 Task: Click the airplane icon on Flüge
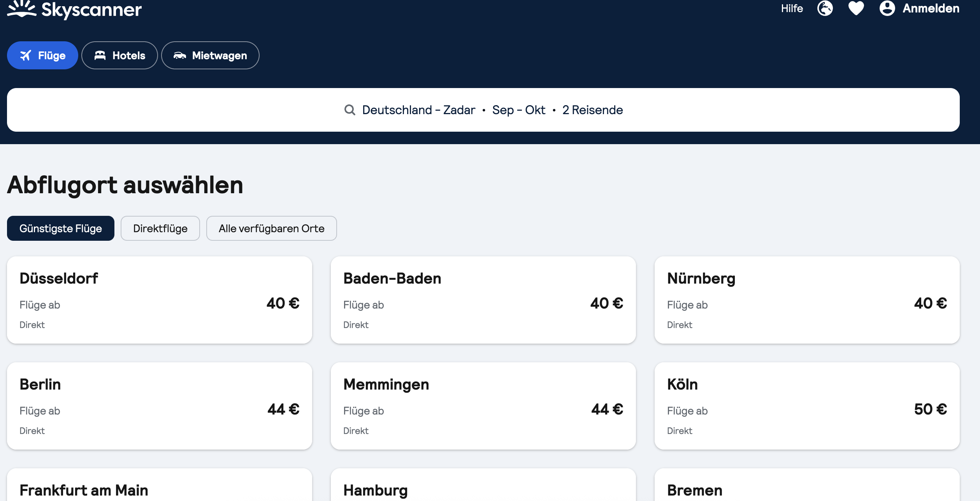click(26, 56)
